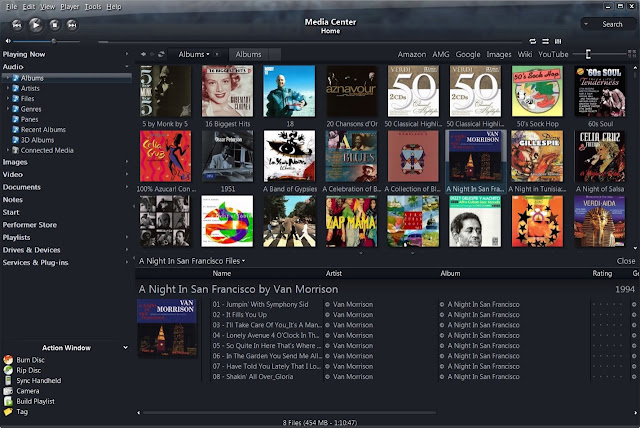
Task: Open the Tools menu
Action: (93, 7)
